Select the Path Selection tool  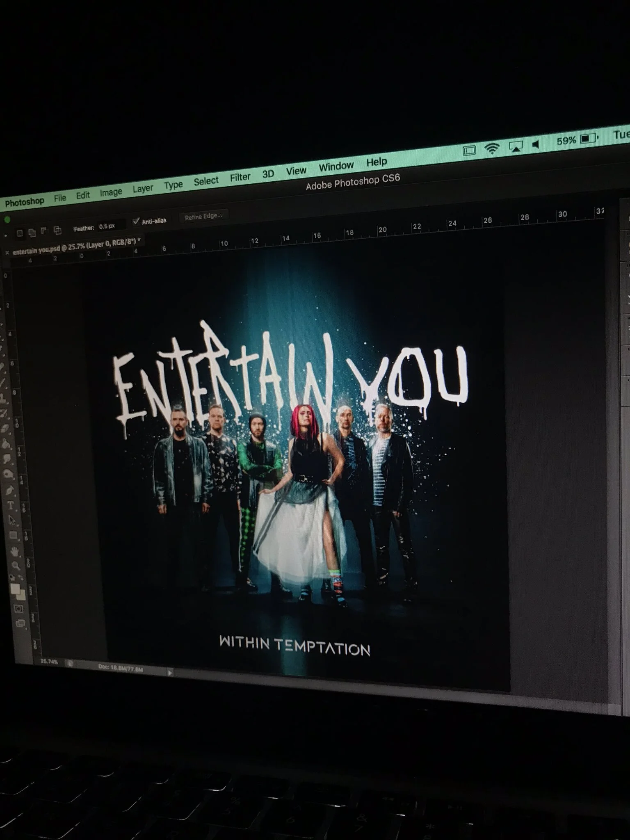pos(12,520)
